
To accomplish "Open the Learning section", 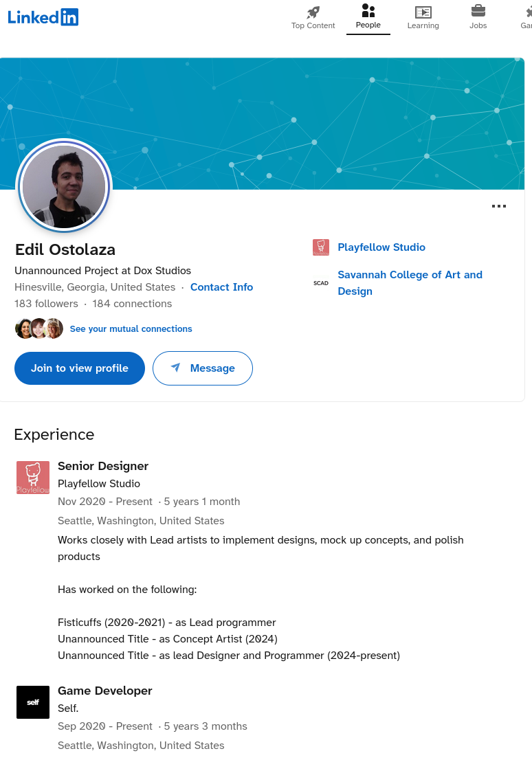I will point(423,17).
